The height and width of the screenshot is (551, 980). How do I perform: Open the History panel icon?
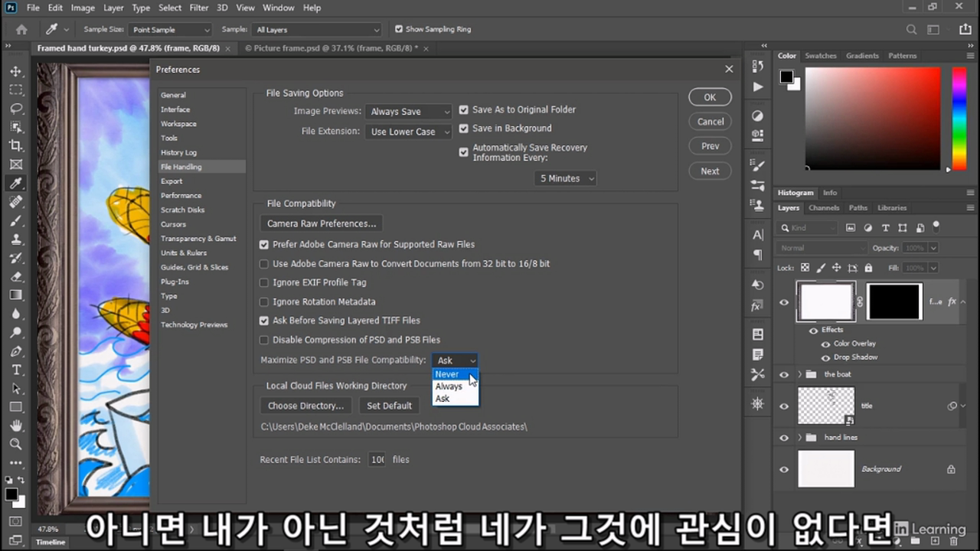click(757, 67)
